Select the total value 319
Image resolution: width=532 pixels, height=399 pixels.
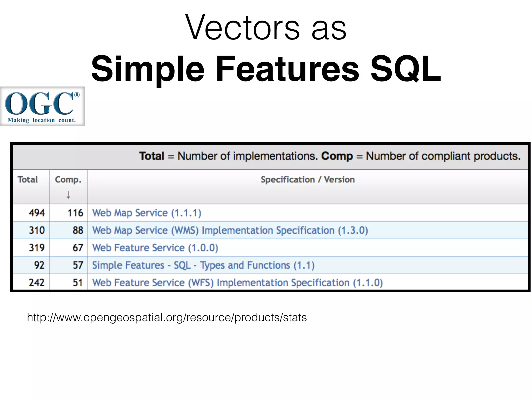(x=37, y=248)
